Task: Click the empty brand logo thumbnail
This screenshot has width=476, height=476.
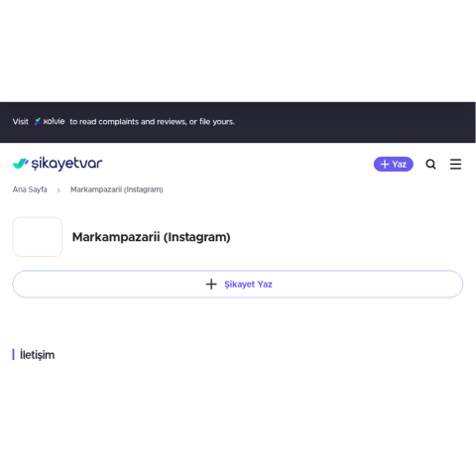Action: coord(38,237)
